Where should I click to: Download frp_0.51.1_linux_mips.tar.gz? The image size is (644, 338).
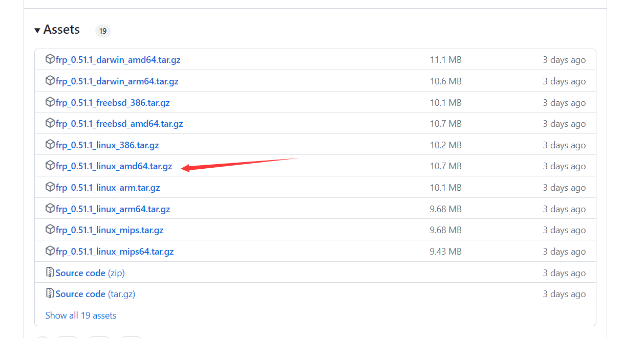click(x=110, y=230)
